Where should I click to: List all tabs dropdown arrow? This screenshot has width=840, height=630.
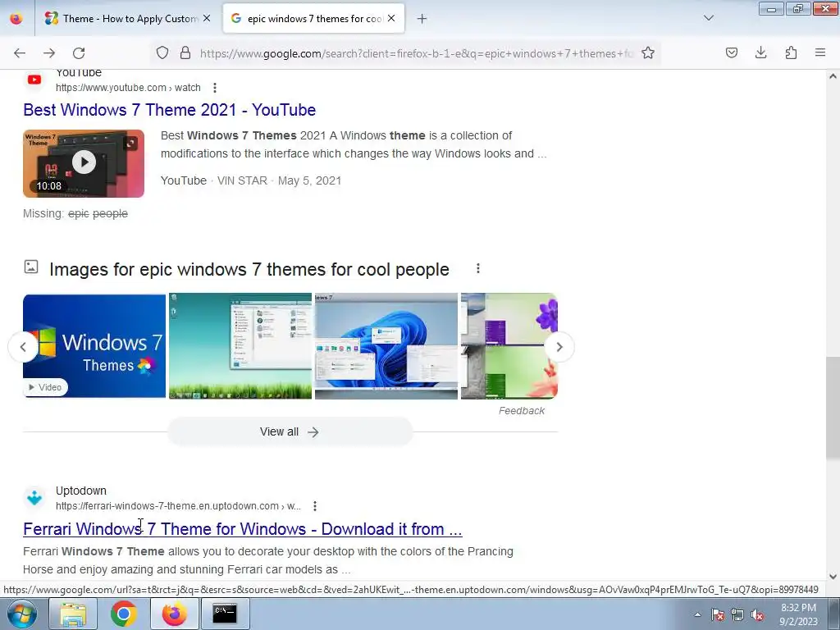[708, 18]
